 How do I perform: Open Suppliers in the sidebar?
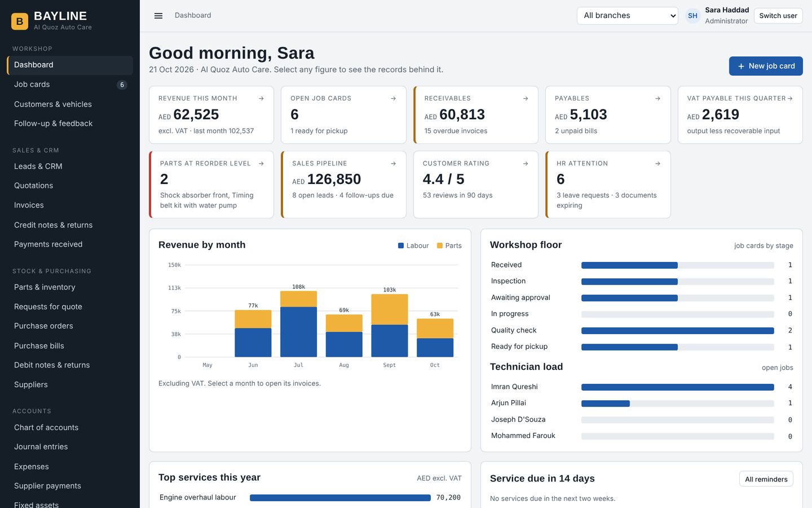click(70, 385)
